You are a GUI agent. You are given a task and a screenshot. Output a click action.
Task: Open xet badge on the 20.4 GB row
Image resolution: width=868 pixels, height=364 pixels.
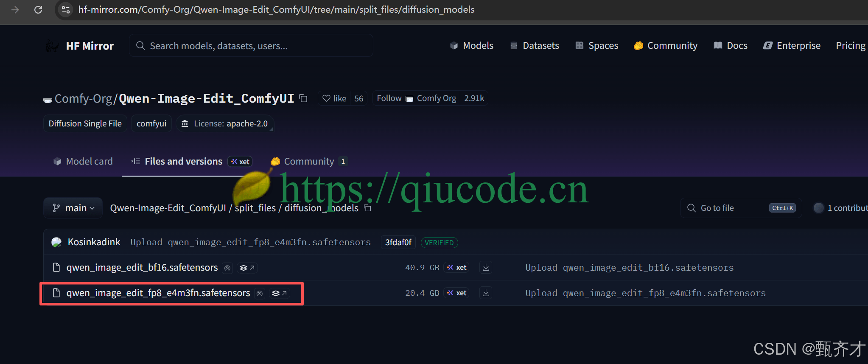pyautogui.click(x=456, y=293)
